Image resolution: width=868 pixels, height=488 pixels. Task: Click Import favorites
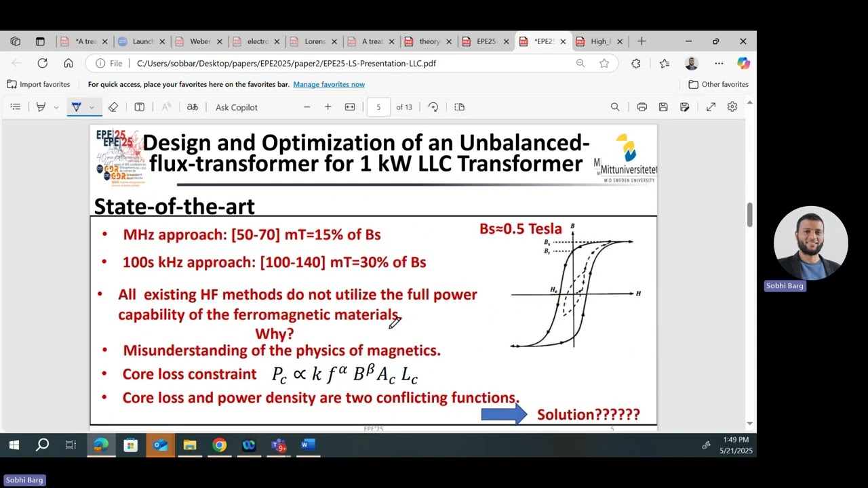click(39, 85)
